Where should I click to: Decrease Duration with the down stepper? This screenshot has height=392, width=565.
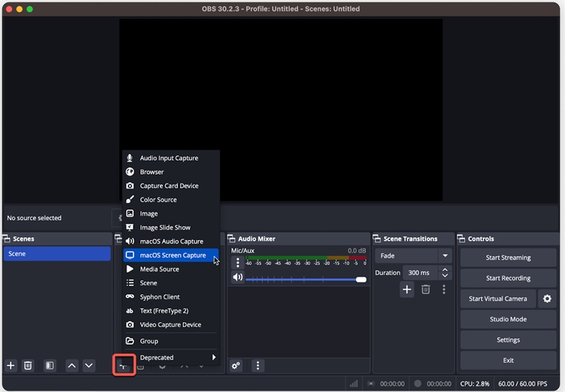(445, 276)
